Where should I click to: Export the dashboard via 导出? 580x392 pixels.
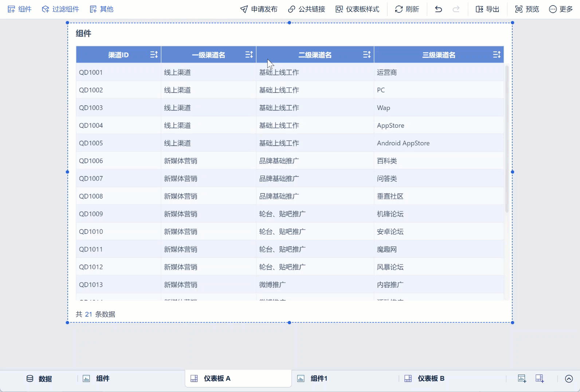point(487,9)
